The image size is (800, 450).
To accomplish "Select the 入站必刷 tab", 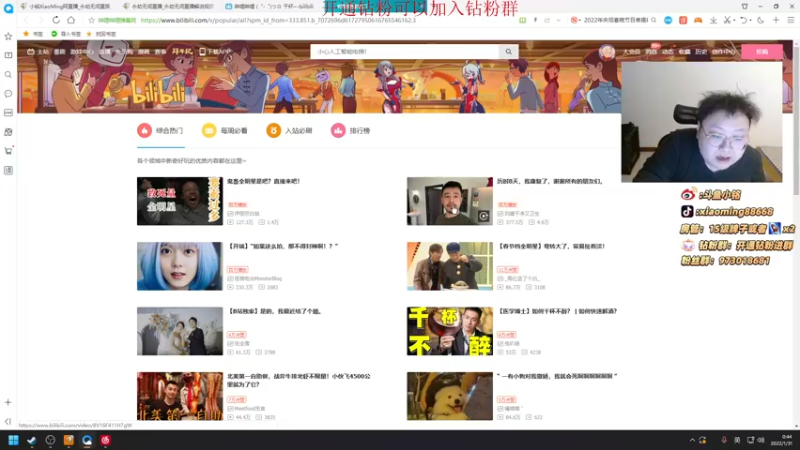I will point(289,131).
